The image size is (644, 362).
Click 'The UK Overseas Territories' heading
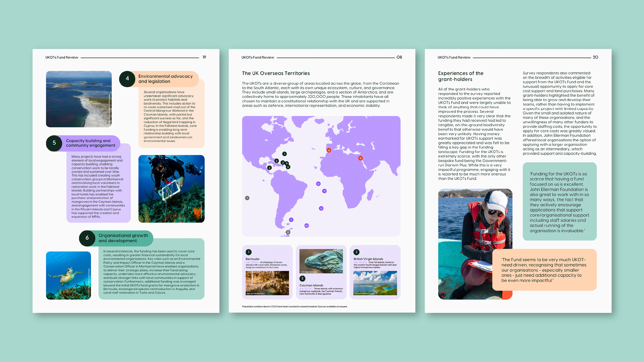click(x=276, y=73)
